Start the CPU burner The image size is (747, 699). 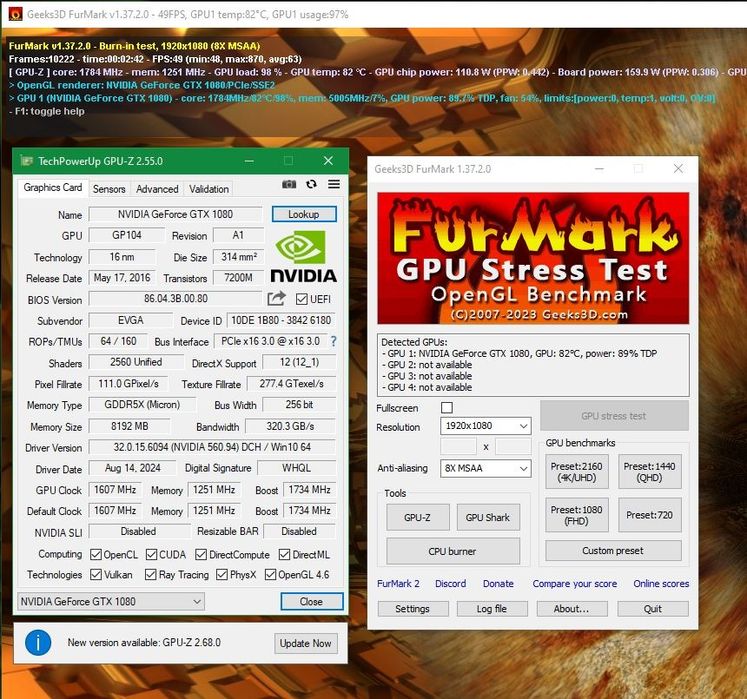click(x=453, y=551)
